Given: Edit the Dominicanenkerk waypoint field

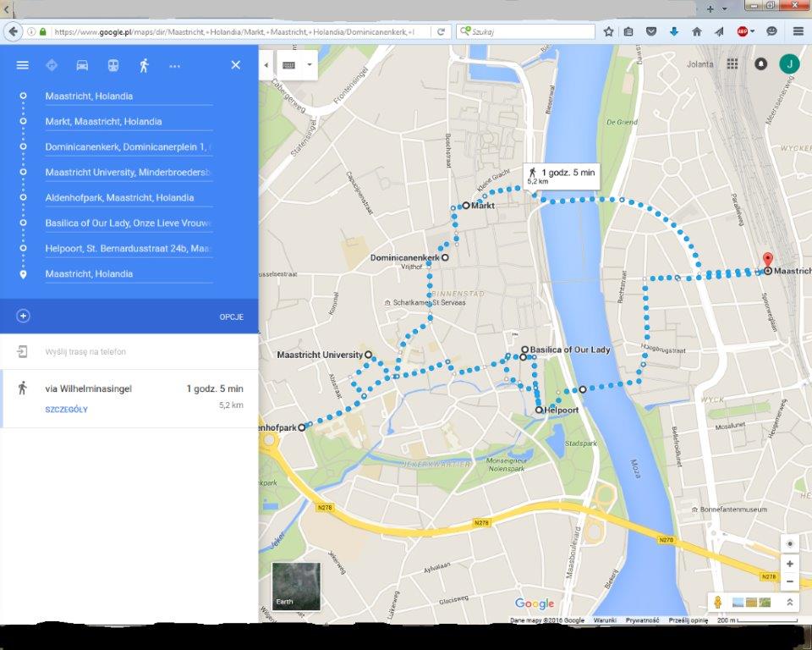Looking at the screenshot, I should (x=129, y=146).
